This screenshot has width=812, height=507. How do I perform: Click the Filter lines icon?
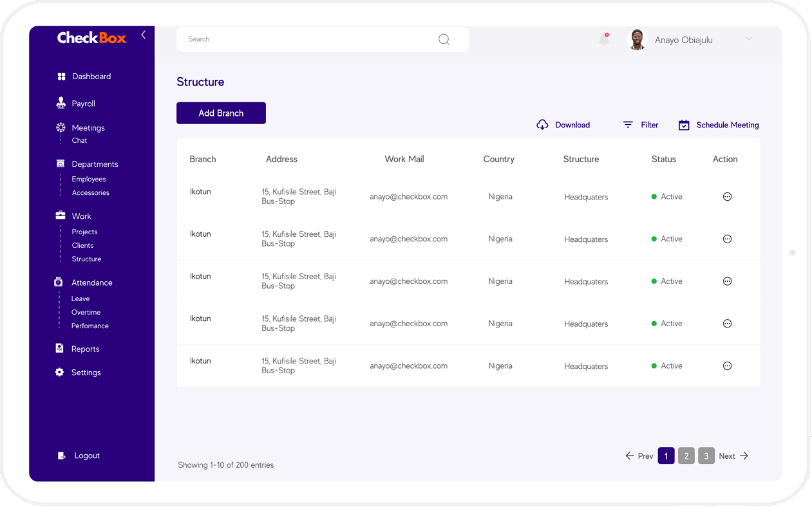click(628, 125)
